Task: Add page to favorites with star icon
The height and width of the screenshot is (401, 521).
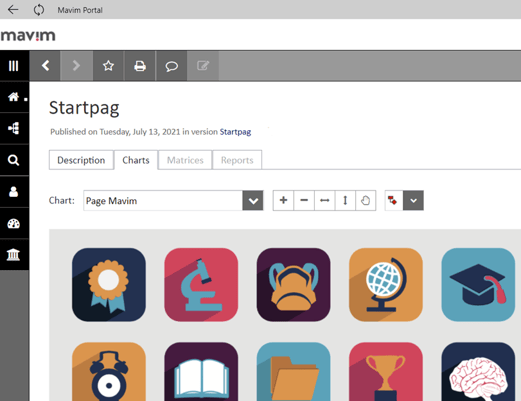Action: (x=108, y=66)
